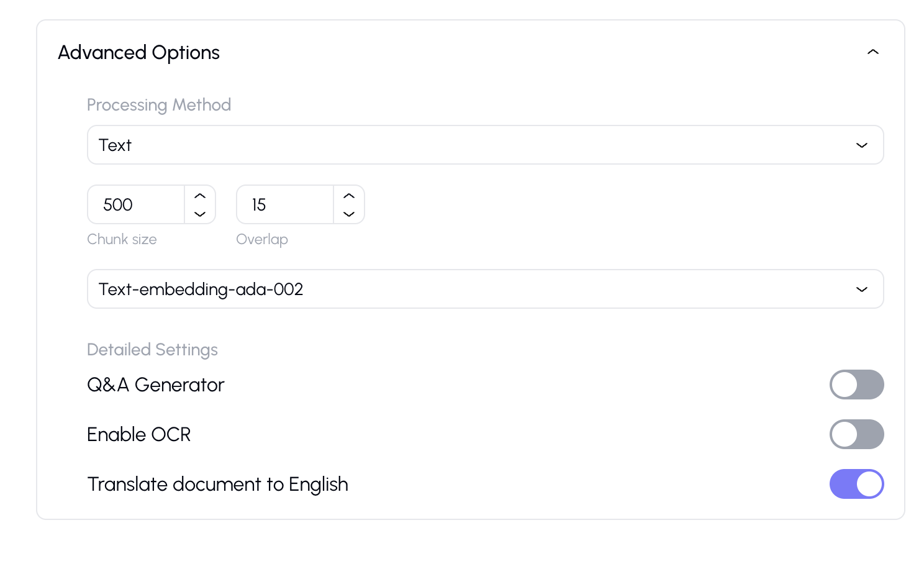Increase Chunk size with up arrow

coord(200,196)
